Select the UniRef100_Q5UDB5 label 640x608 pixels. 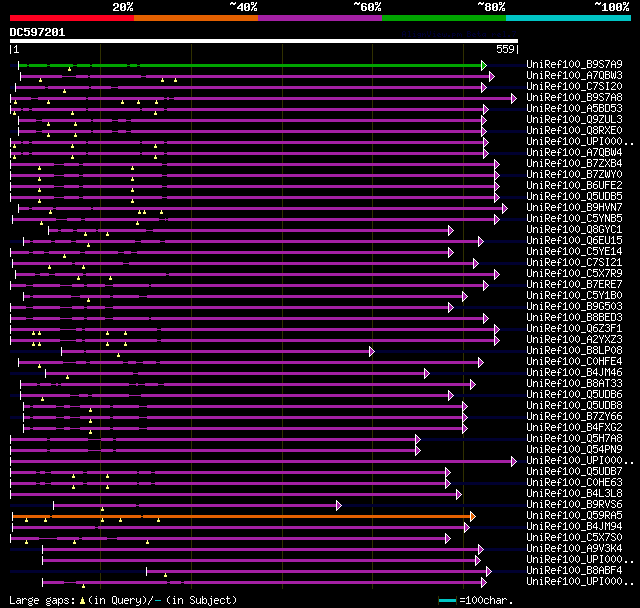(574, 196)
